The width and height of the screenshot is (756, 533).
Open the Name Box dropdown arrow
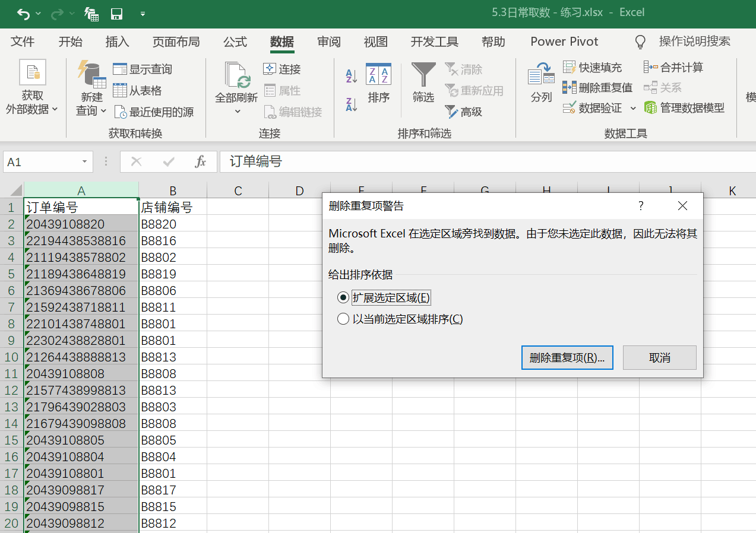point(85,161)
